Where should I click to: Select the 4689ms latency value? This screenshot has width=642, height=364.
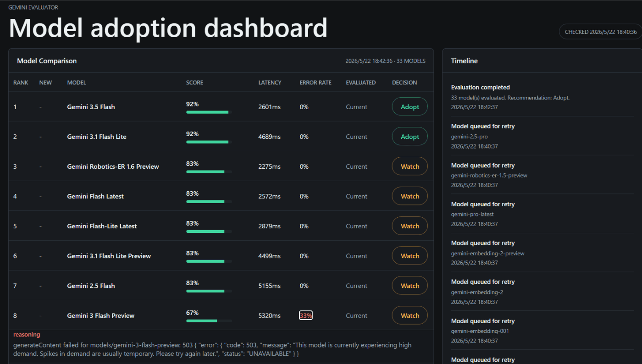pos(269,137)
